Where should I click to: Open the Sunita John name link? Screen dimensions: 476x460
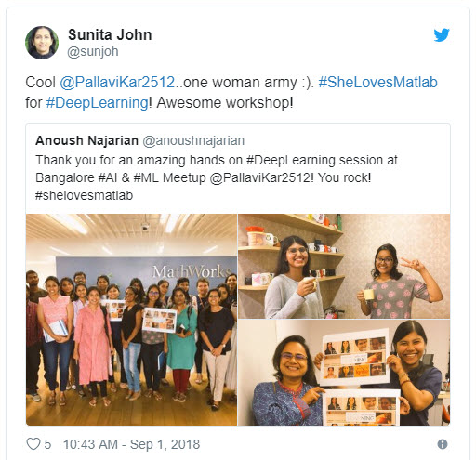click(110, 34)
